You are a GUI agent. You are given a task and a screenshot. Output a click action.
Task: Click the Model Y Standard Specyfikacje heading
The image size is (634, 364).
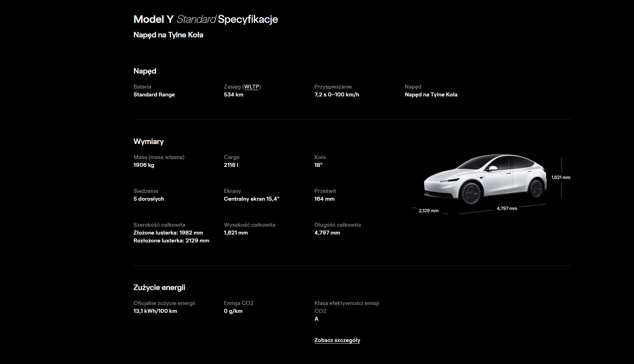coord(206,19)
